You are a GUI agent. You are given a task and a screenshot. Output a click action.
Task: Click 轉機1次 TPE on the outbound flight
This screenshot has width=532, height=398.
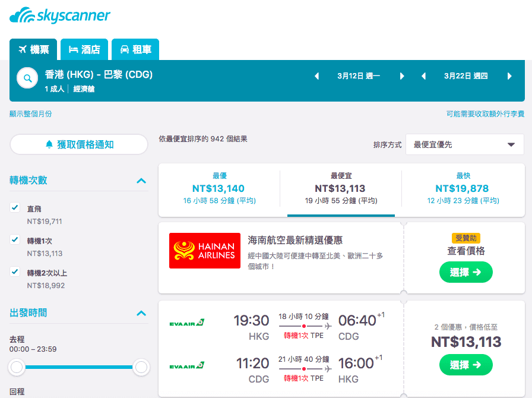(303, 336)
